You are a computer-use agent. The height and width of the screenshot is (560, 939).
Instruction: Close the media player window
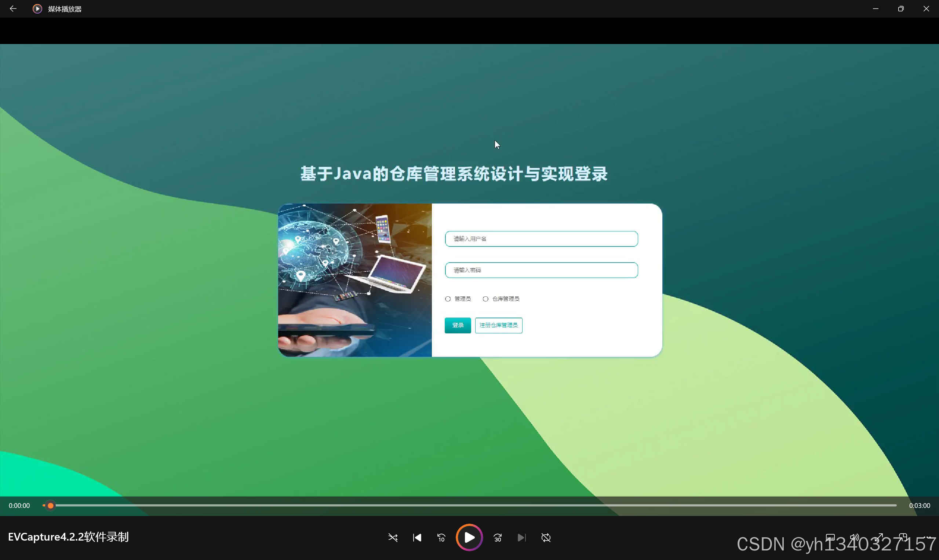[926, 9]
